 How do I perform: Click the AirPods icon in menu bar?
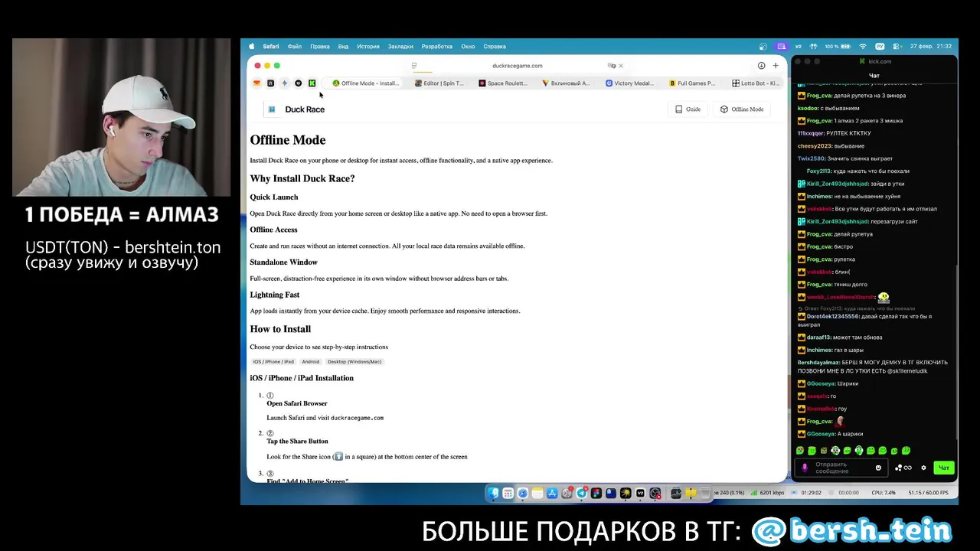click(x=813, y=46)
